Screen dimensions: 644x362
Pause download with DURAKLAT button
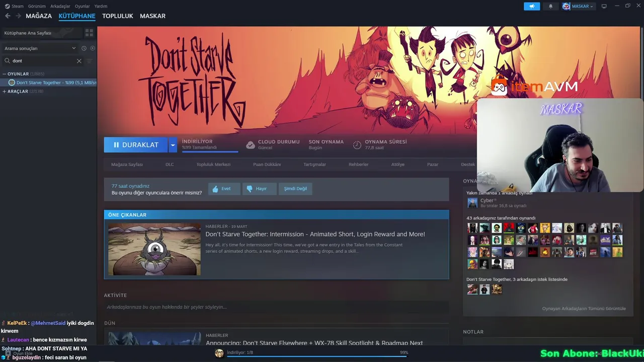[x=136, y=145]
